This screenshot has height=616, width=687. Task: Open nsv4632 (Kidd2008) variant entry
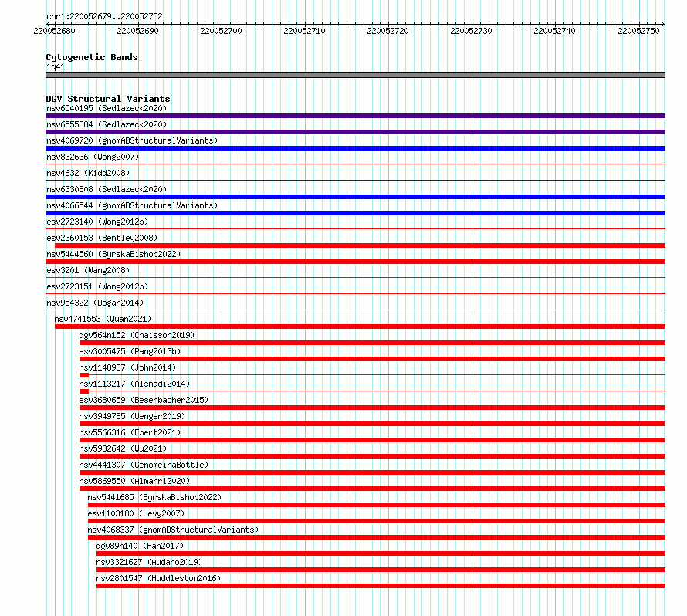88,173
